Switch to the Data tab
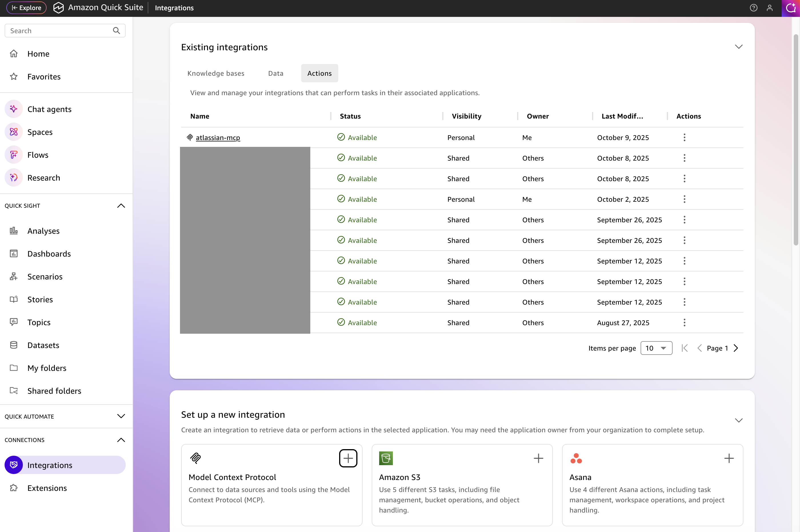Screen dimensions: 800x532 pyautogui.click(x=275, y=73)
